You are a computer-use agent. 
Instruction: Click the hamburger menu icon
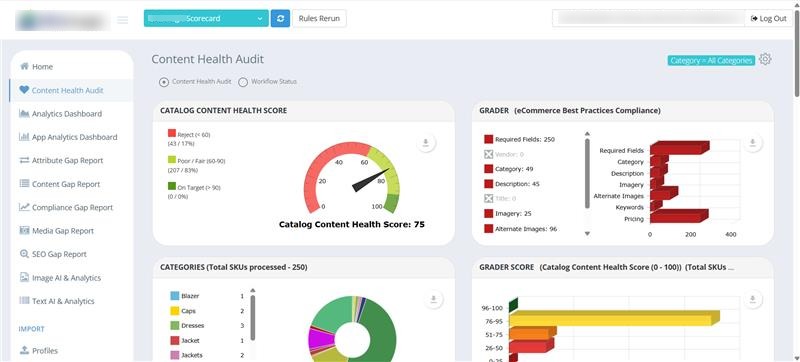(122, 20)
